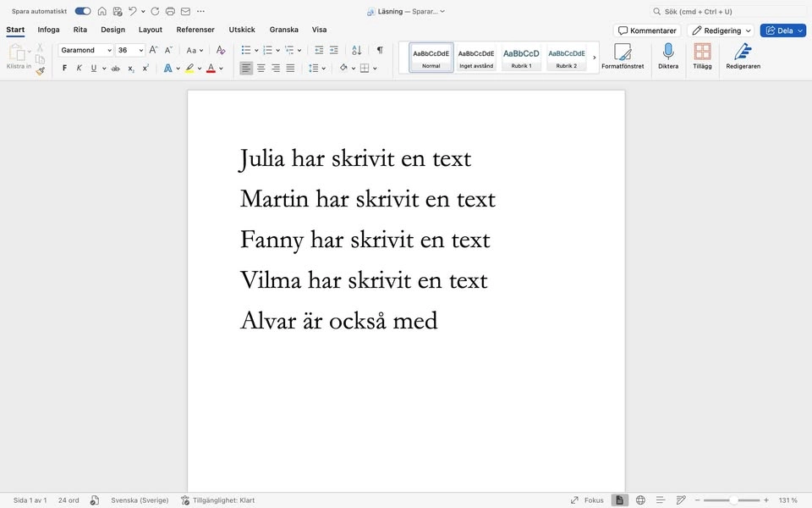This screenshot has width=812, height=508.
Task: Click the Diktera microphone button
Action: 668,57
